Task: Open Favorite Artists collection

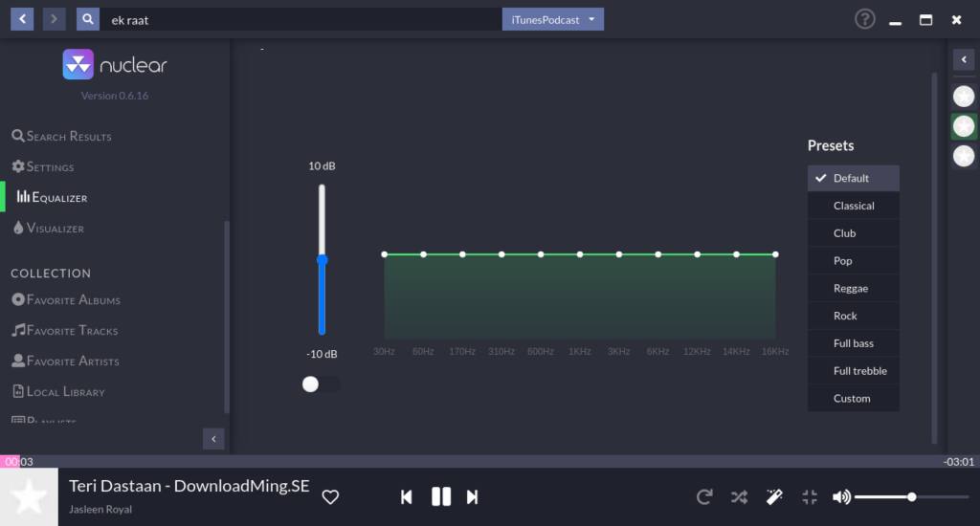Action: pyautogui.click(x=65, y=362)
